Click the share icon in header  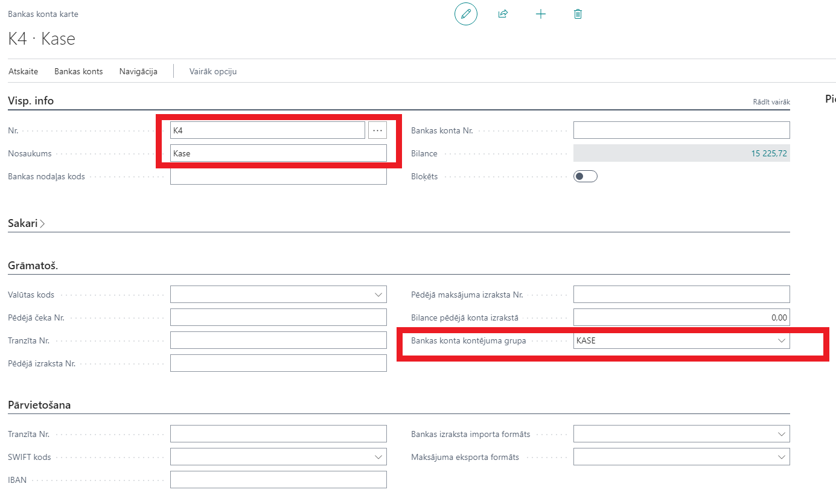coord(503,14)
